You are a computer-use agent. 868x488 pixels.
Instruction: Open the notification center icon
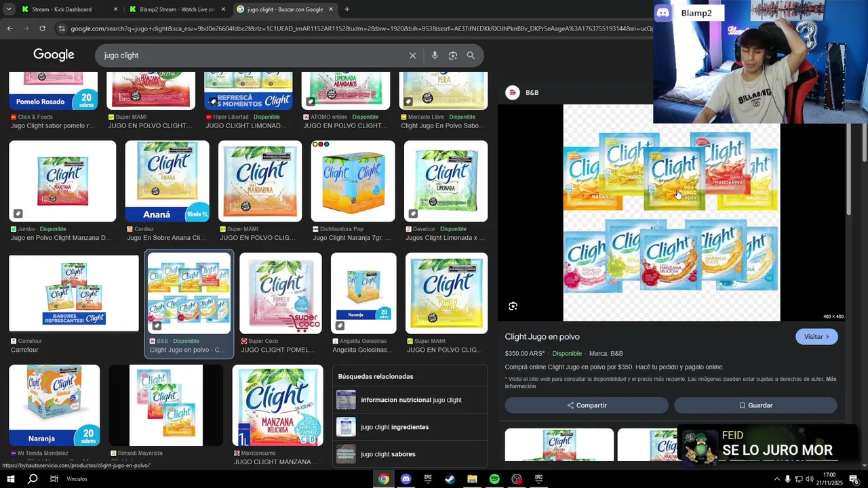(x=854, y=479)
